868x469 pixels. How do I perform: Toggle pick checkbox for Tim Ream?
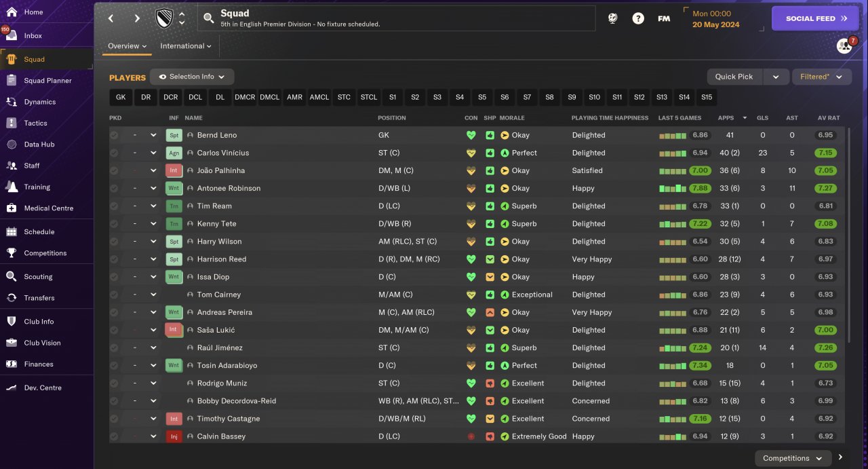[114, 206]
